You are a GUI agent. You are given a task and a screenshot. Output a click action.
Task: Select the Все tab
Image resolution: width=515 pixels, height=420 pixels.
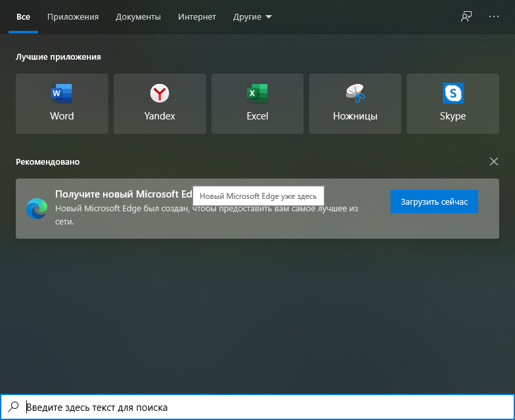coord(24,17)
